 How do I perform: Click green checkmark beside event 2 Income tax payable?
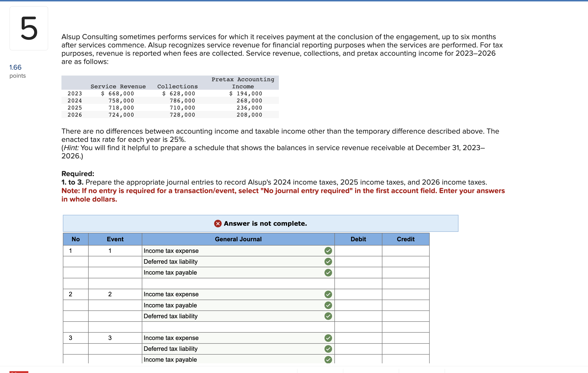[328, 305]
